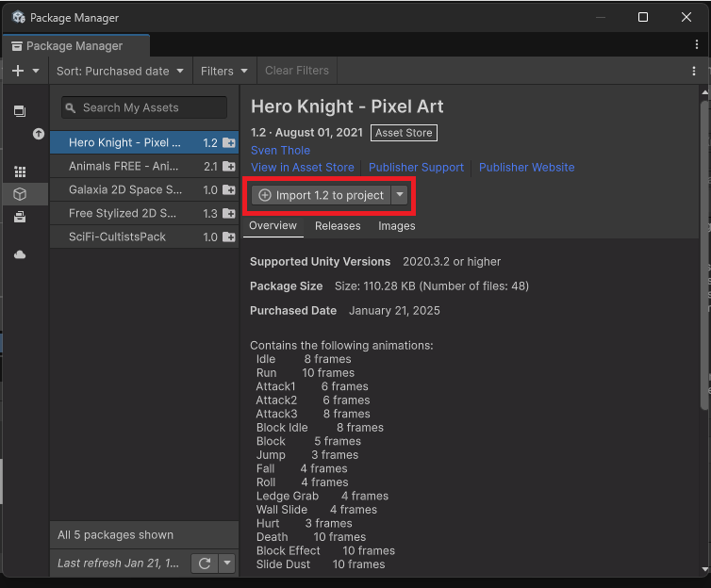Select Animals FREE package row
Screen dimensions: 711x588
[144, 166]
